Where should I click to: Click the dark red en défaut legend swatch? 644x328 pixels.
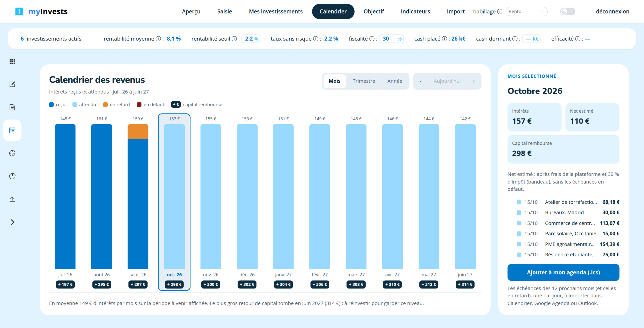click(139, 105)
